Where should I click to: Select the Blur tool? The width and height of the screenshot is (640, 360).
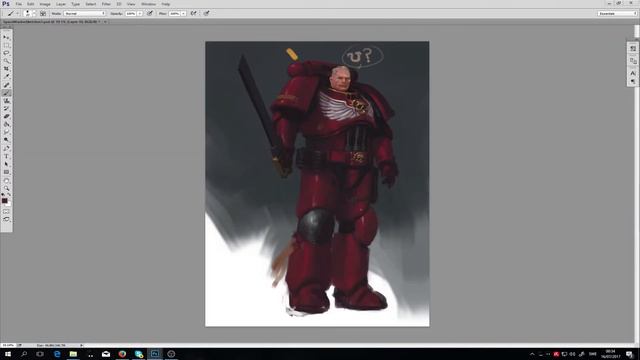[6, 132]
